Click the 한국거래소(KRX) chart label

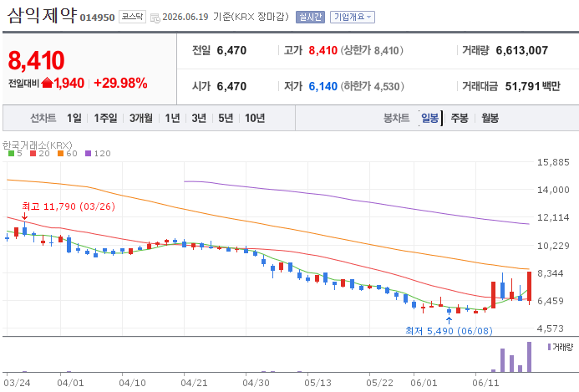(38, 145)
